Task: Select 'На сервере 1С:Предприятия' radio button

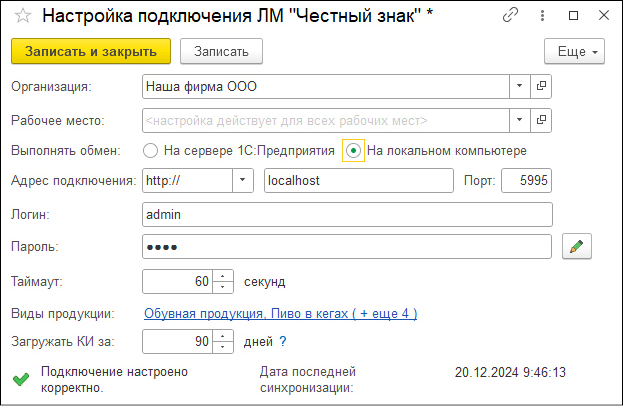Action: click(151, 151)
